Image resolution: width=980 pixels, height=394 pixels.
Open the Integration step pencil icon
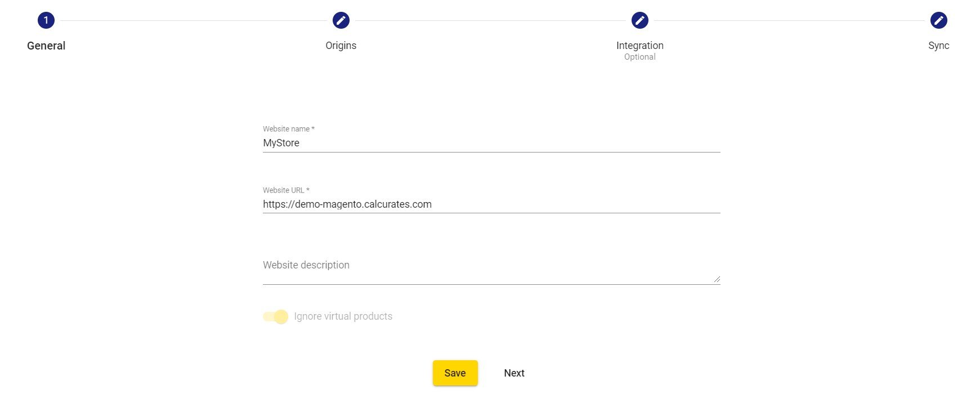click(639, 20)
